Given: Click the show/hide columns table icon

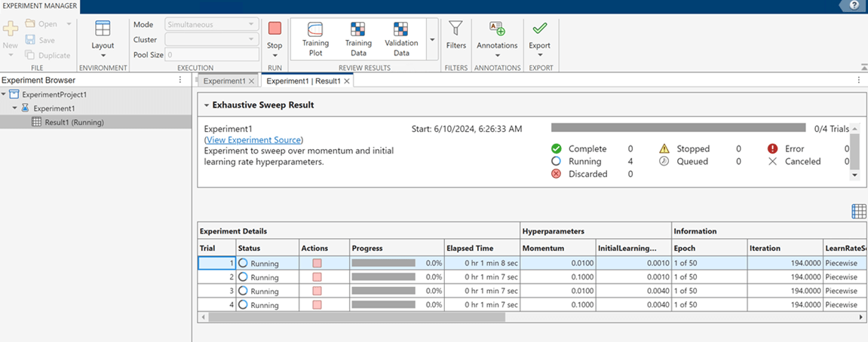Looking at the screenshot, I should tap(858, 212).
